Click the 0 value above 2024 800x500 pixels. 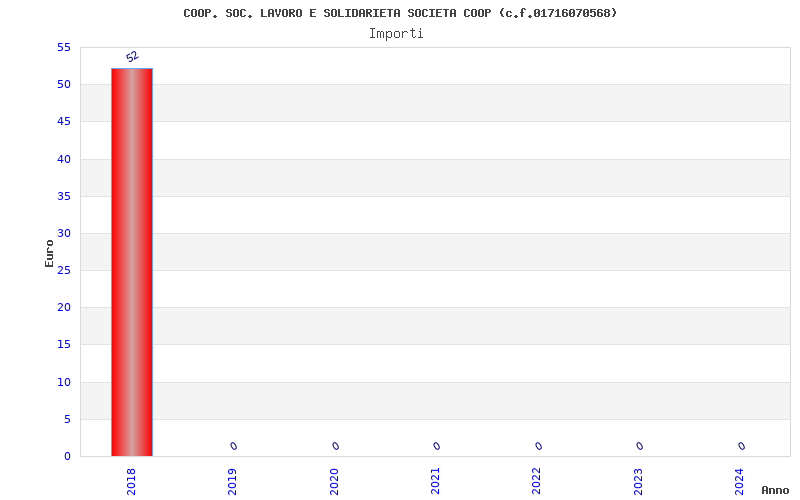[742, 446]
